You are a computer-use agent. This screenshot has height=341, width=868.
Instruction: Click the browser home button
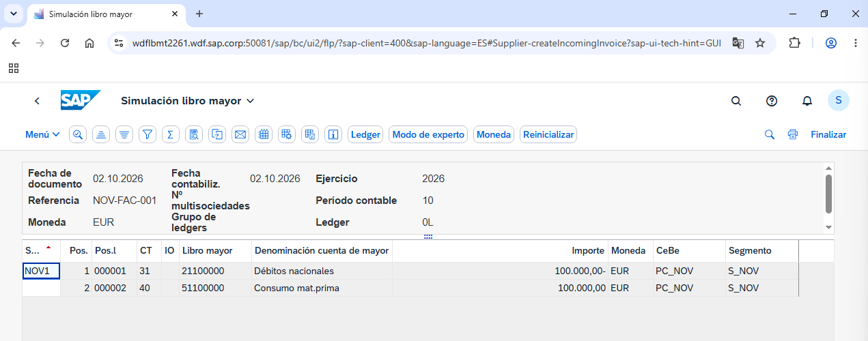(89, 43)
